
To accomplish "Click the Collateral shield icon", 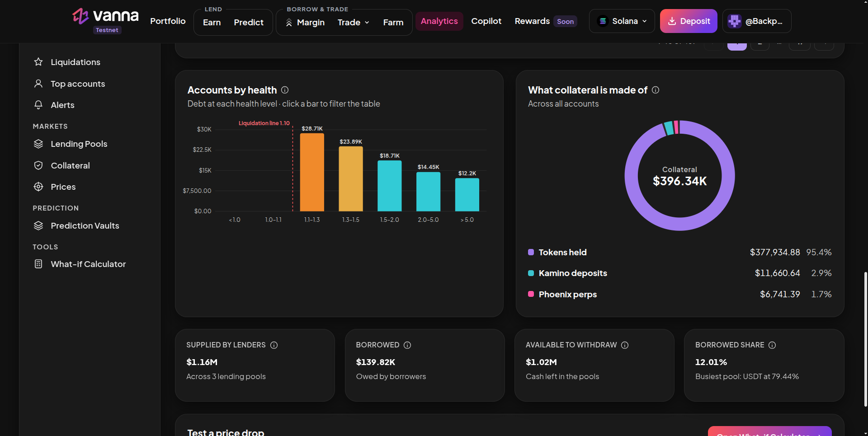I will (x=38, y=165).
